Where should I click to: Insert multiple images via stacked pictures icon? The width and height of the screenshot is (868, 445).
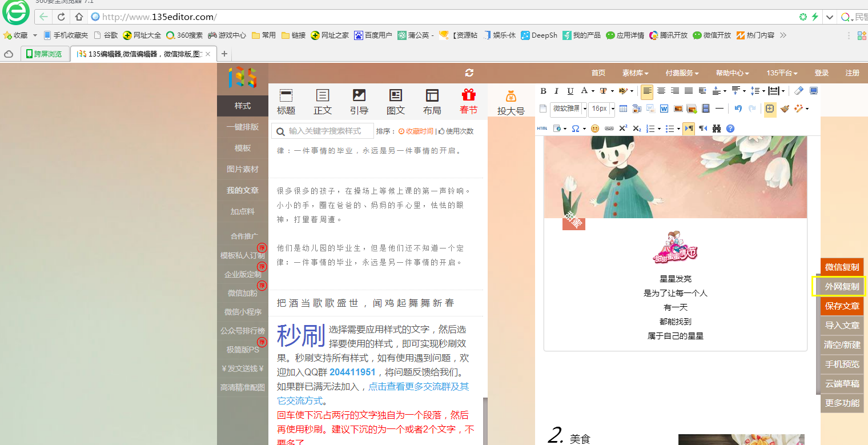point(692,109)
